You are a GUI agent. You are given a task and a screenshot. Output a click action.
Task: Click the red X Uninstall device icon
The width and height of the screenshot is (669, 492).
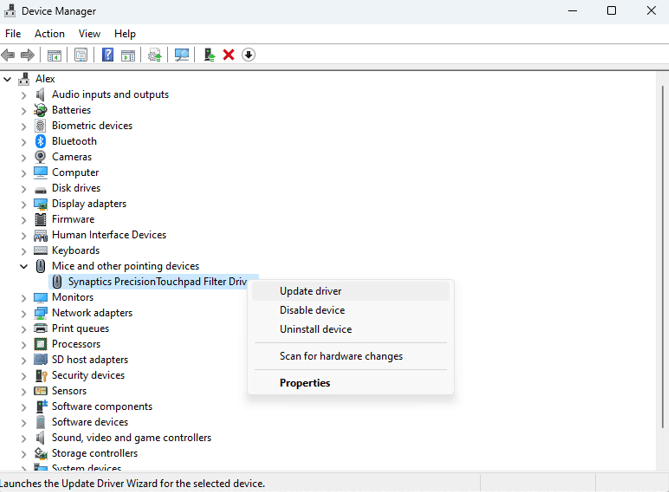[228, 55]
